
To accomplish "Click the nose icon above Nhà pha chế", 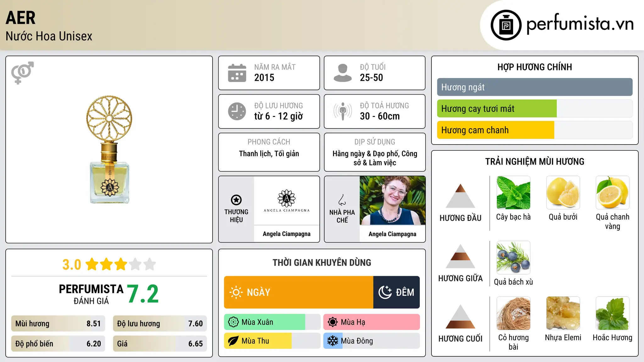I will (x=342, y=200).
